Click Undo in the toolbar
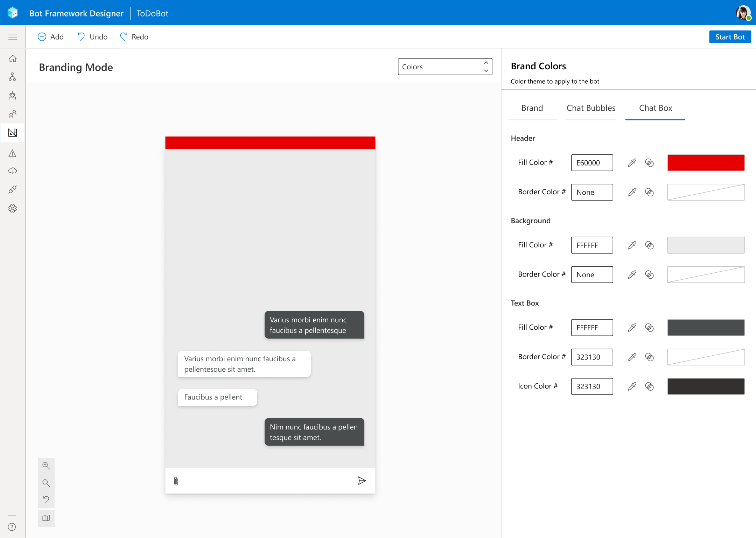Screen dimensions: 756x538 pyautogui.click(x=92, y=37)
